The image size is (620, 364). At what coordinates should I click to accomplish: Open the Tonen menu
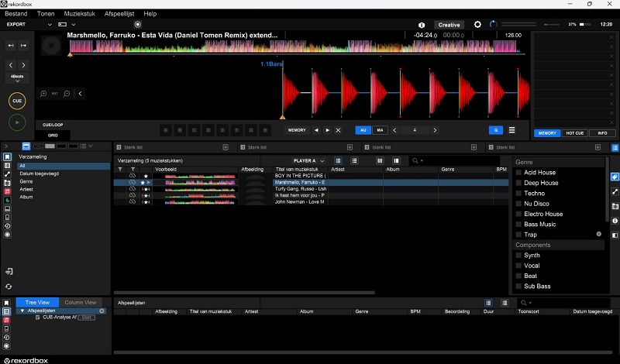point(46,13)
